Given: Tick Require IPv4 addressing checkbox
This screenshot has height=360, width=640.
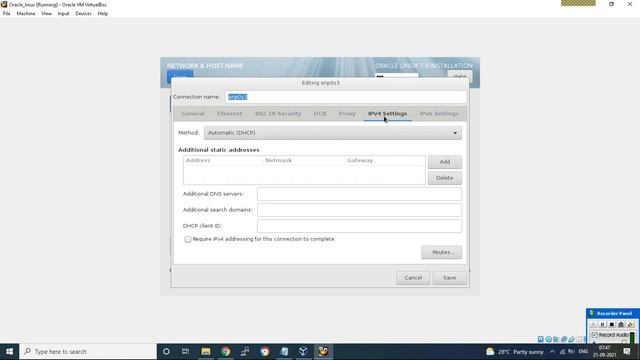Looking at the screenshot, I should pos(188,239).
